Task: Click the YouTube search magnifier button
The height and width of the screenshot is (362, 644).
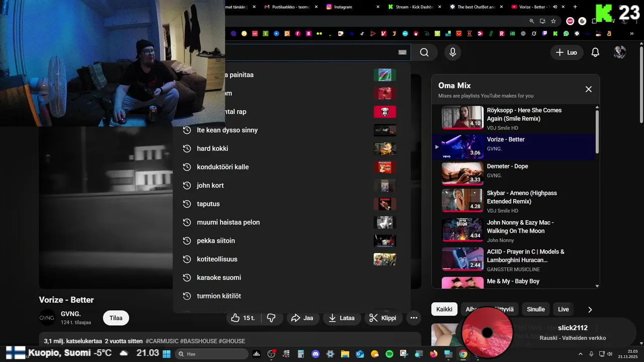Action: [424, 52]
